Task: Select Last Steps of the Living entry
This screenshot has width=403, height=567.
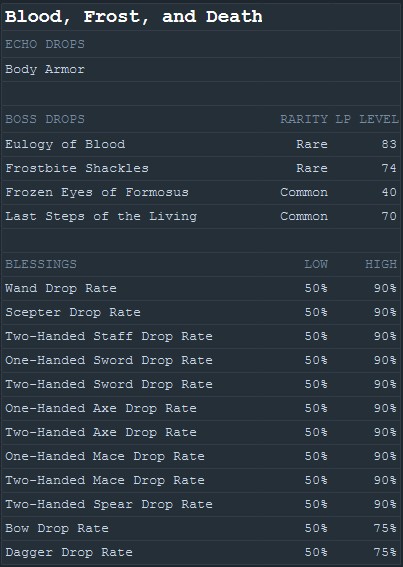Action: click(x=101, y=216)
